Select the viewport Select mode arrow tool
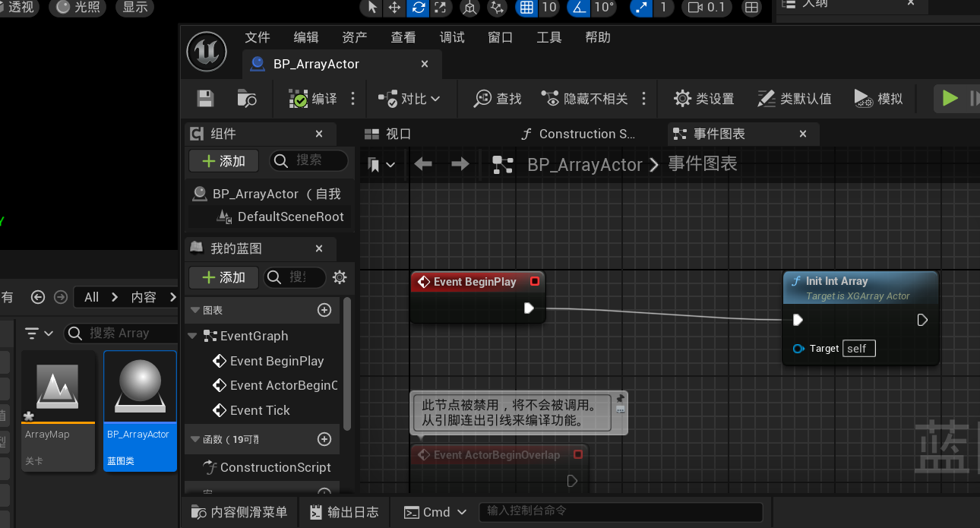The width and height of the screenshot is (980, 528). tap(372, 8)
